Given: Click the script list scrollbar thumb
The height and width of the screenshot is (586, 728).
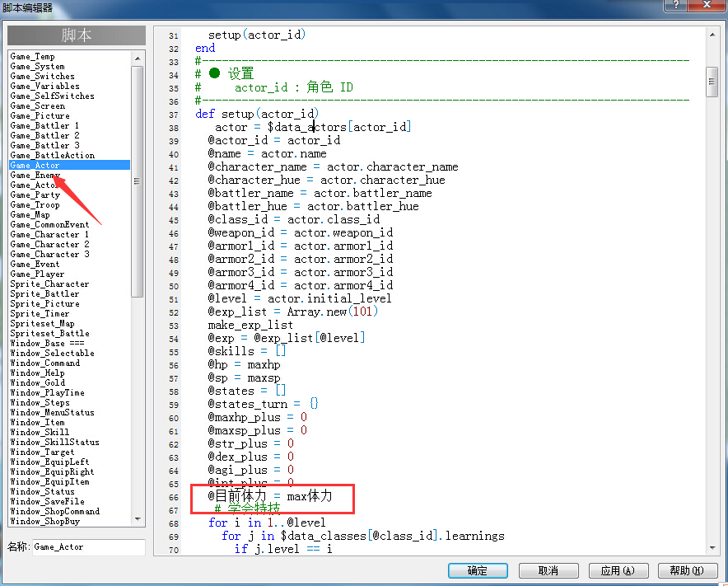Looking at the screenshot, I should coord(138,180).
